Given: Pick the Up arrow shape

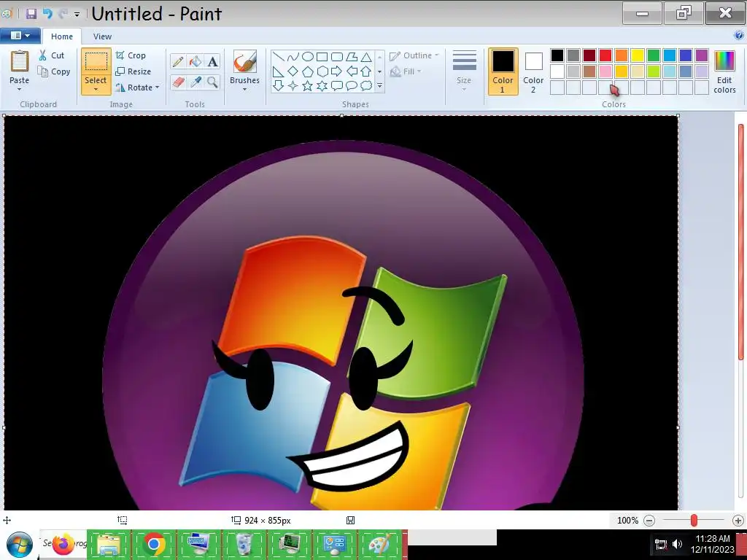Looking at the screenshot, I should click(x=366, y=71).
